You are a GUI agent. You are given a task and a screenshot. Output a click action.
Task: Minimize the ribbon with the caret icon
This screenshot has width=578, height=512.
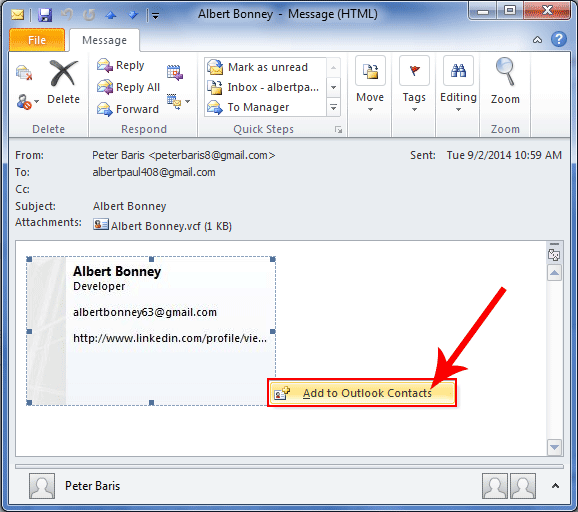coord(537,40)
